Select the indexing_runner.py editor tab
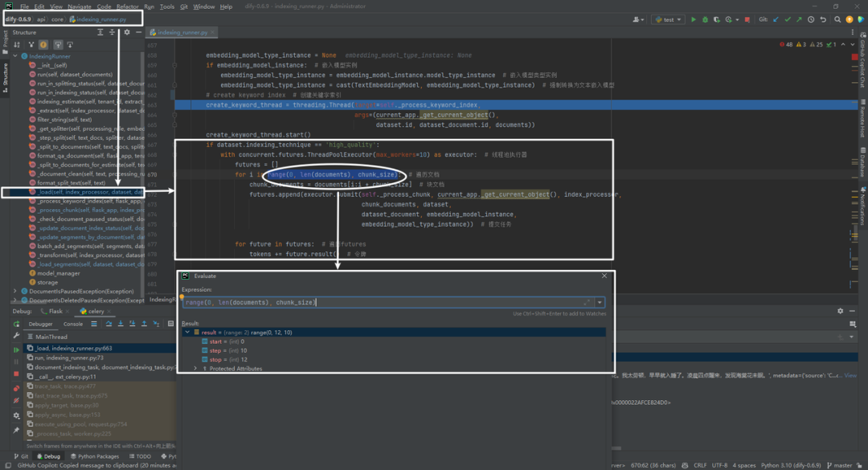The width and height of the screenshot is (868, 470). point(182,33)
